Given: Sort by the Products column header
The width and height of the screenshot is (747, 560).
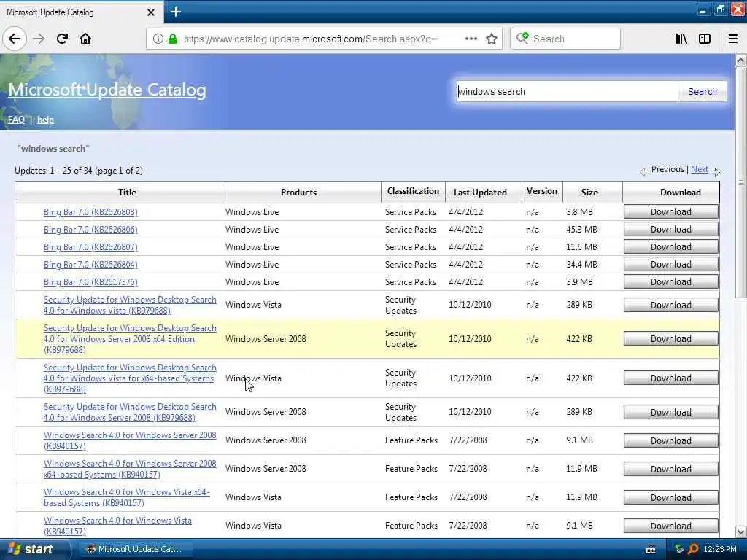Looking at the screenshot, I should [298, 192].
